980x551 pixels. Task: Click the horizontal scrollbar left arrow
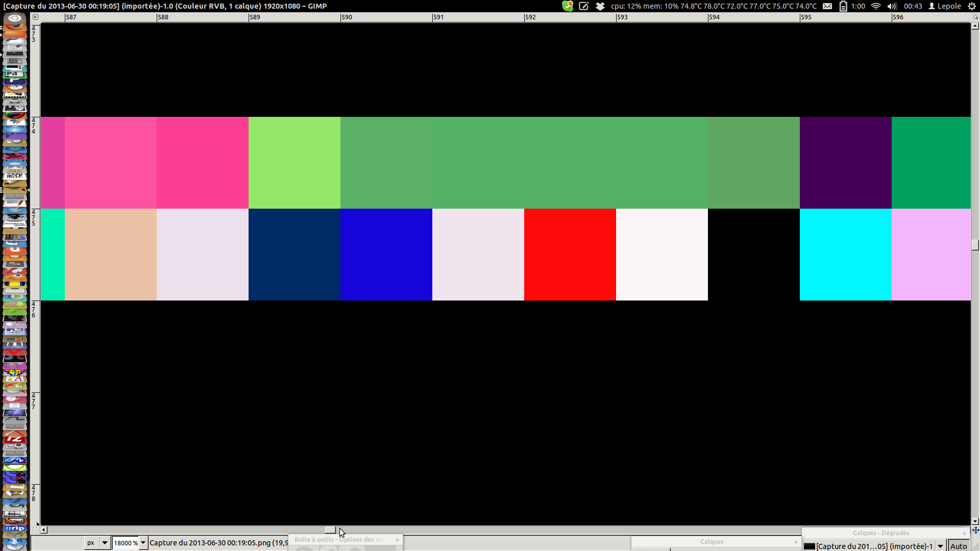coord(44,530)
